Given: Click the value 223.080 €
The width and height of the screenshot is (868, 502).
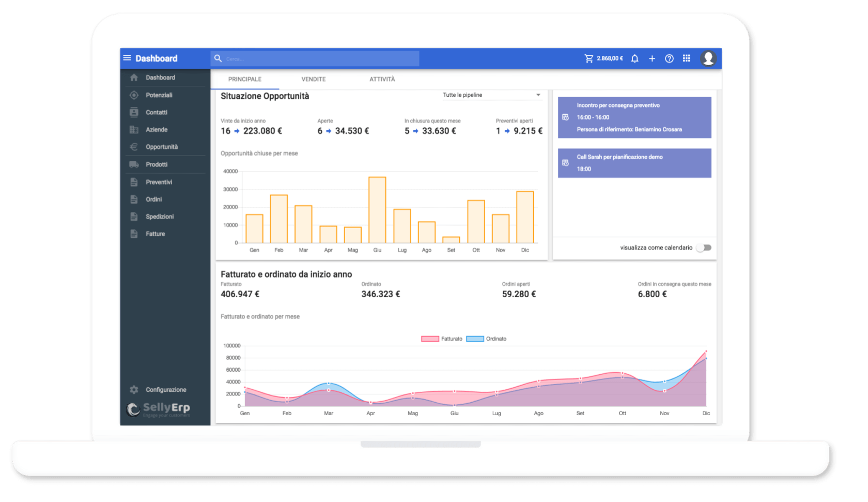Looking at the screenshot, I should [262, 131].
